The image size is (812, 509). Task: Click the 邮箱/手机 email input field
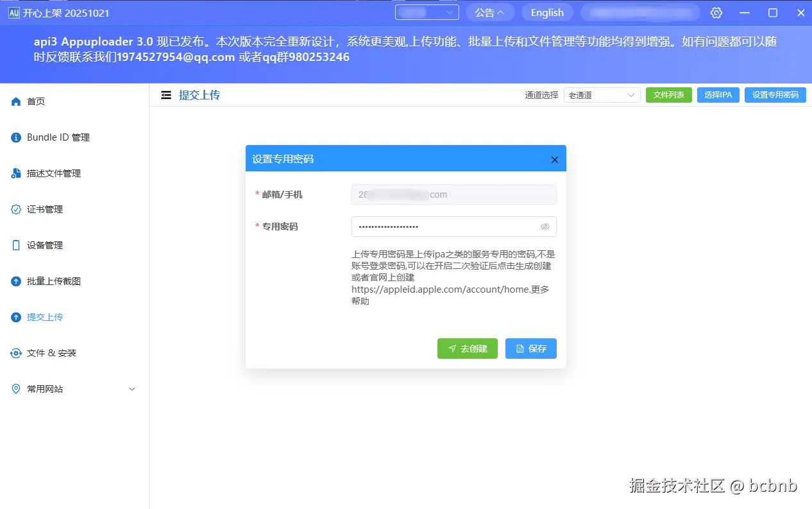453,194
